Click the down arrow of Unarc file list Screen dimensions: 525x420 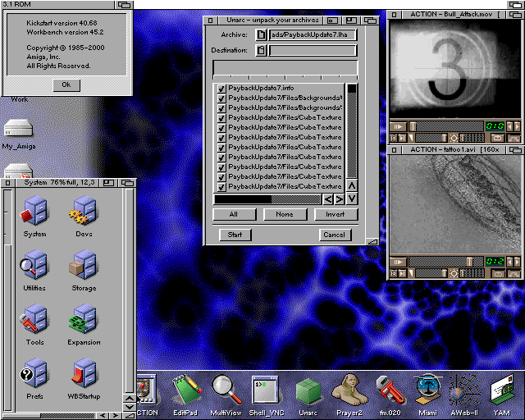tap(352, 199)
